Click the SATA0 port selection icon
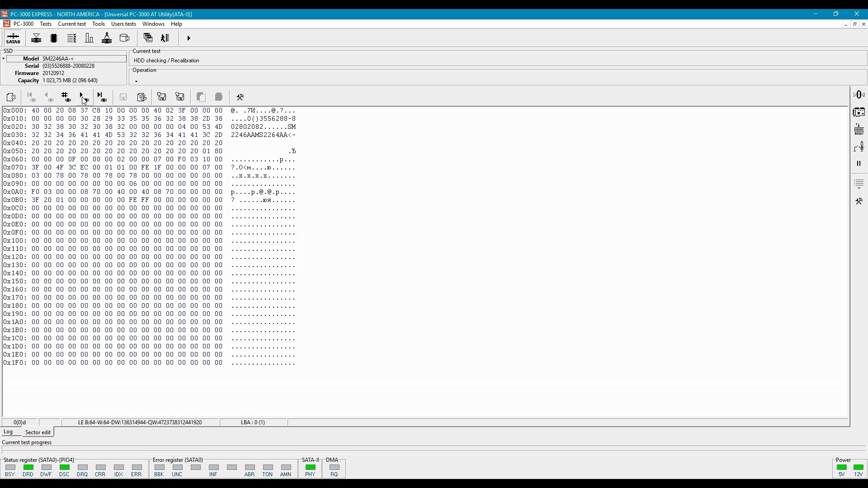This screenshot has height=488, width=868. [x=13, y=38]
